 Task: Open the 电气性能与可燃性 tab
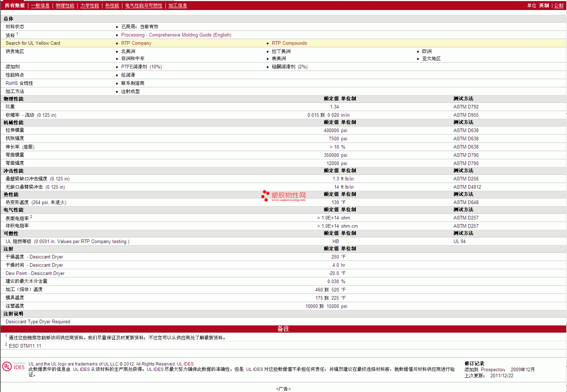pyautogui.click(x=144, y=6)
